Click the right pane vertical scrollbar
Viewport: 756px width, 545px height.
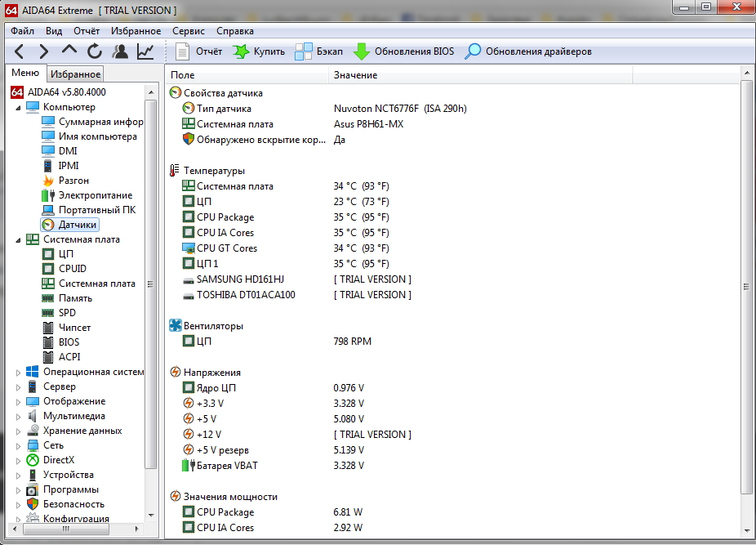[x=745, y=286]
